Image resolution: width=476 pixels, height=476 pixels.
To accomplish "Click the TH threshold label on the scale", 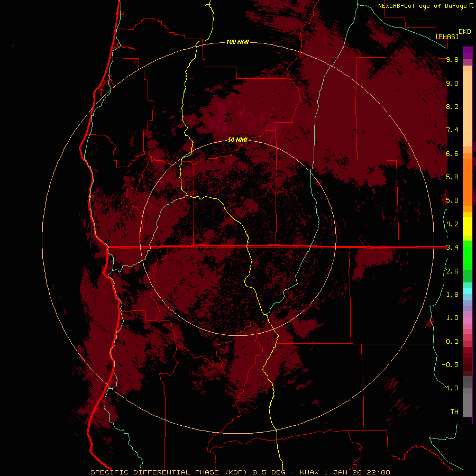I will [454, 412].
